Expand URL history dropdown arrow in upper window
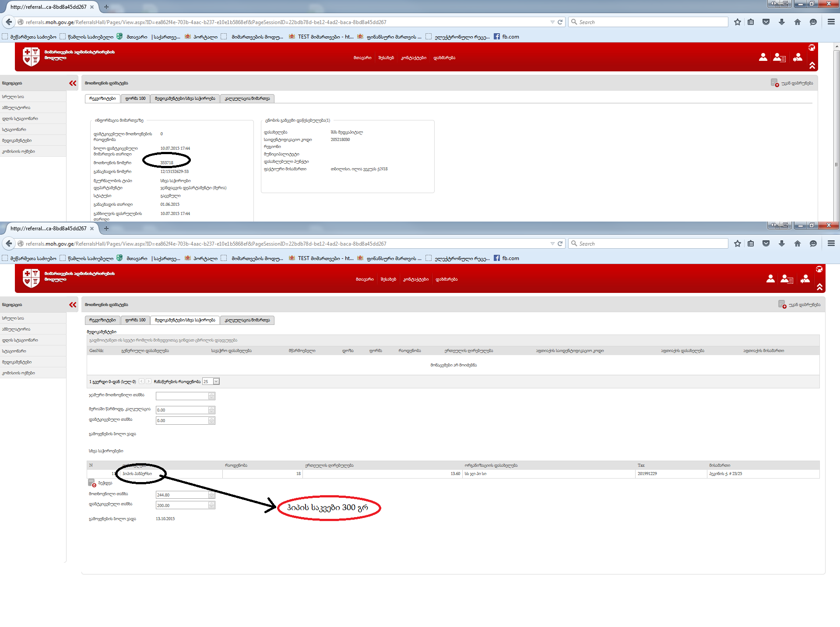Image resolution: width=840 pixels, height=627 pixels. click(x=552, y=22)
